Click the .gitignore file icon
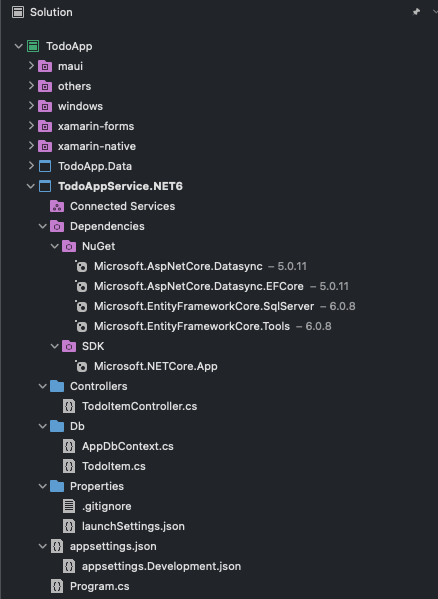 tap(69, 506)
